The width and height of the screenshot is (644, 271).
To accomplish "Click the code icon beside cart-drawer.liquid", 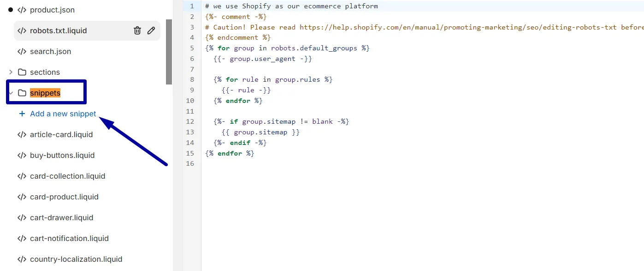I will (22, 217).
